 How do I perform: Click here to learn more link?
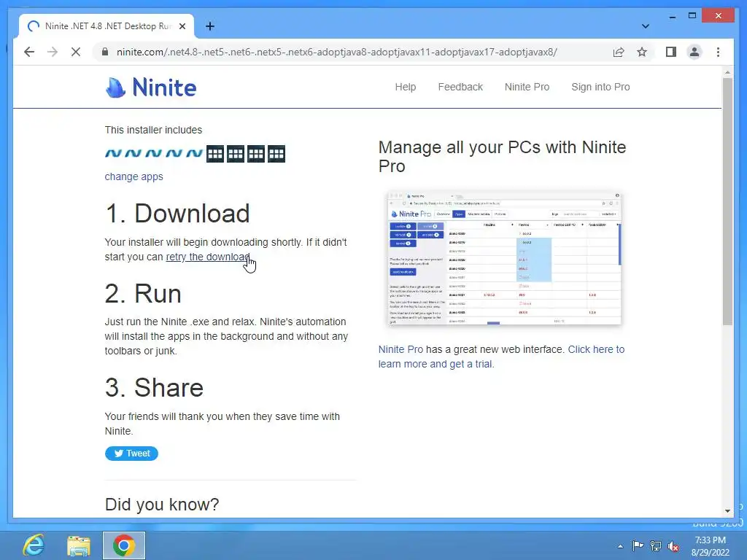tap(501, 357)
